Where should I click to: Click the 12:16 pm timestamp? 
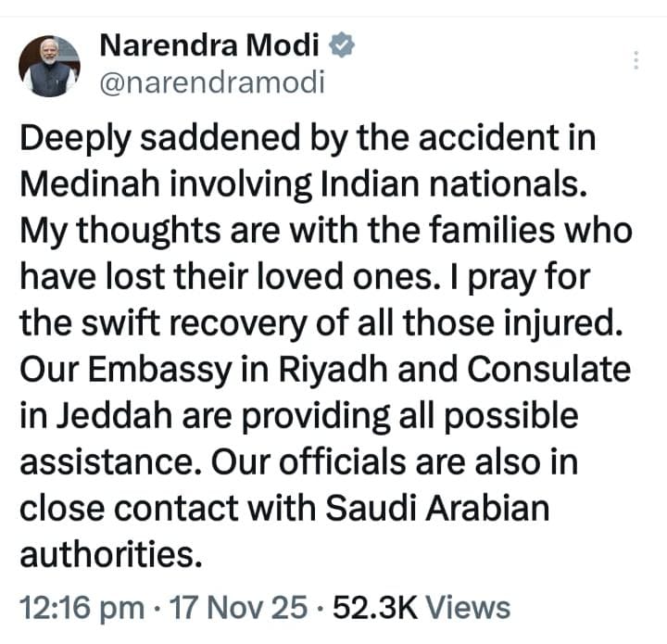[82, 608]
